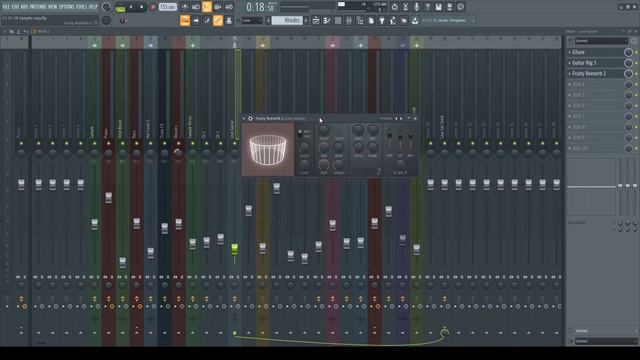Open the Rhodes pattern selector
Viewport: 640px width, 360px height.
287,20
